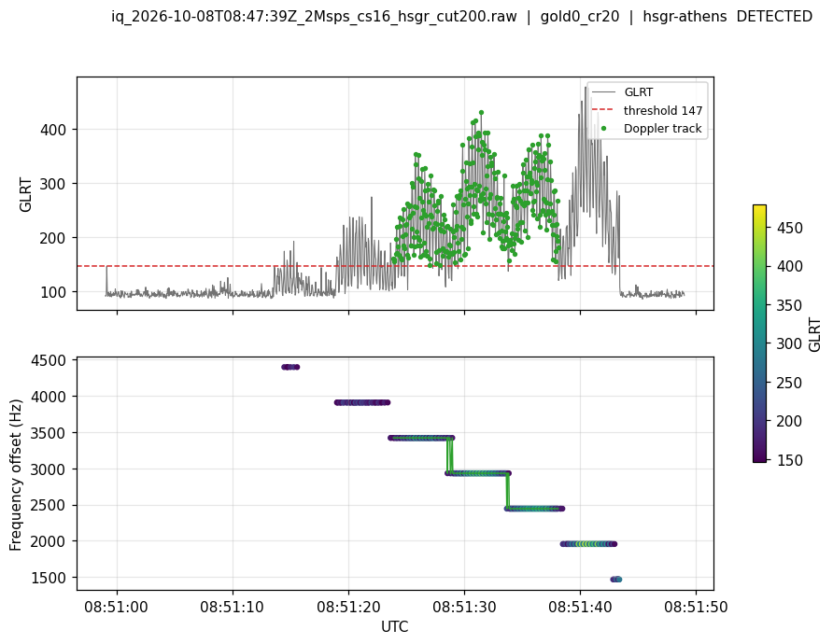The height and width of the screenshot is (644, 833).
Task: Click the "08:51:30" time tick label
Action: [x=464, y=607]
